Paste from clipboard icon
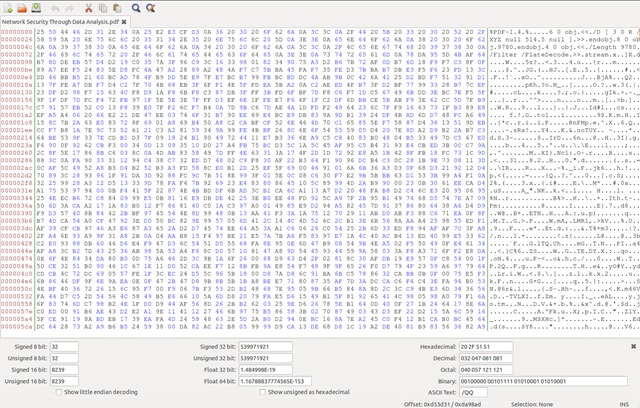The height and width of the screenshot is (408, 640). (x=117, y=8)
